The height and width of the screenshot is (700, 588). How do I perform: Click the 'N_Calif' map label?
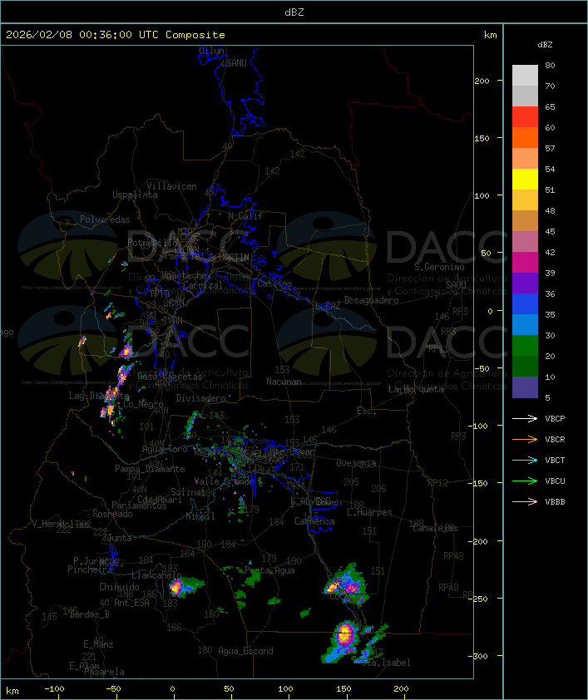point(245,216)
